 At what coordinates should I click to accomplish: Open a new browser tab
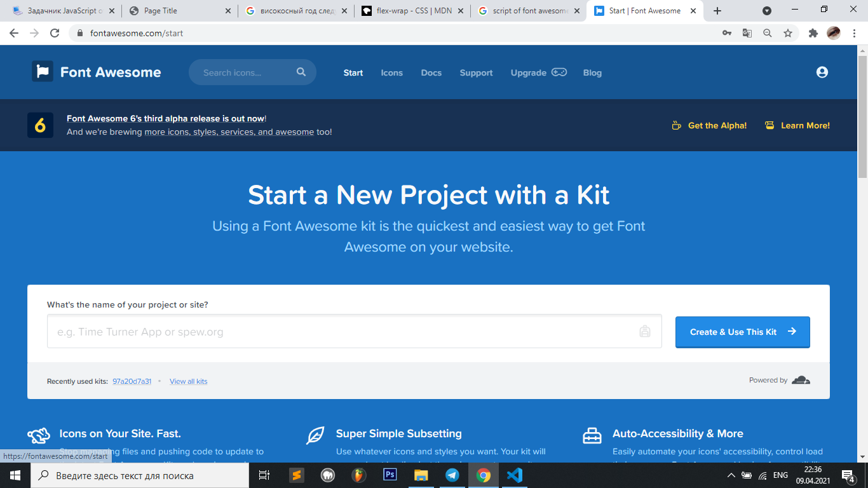tap(717, 11)
